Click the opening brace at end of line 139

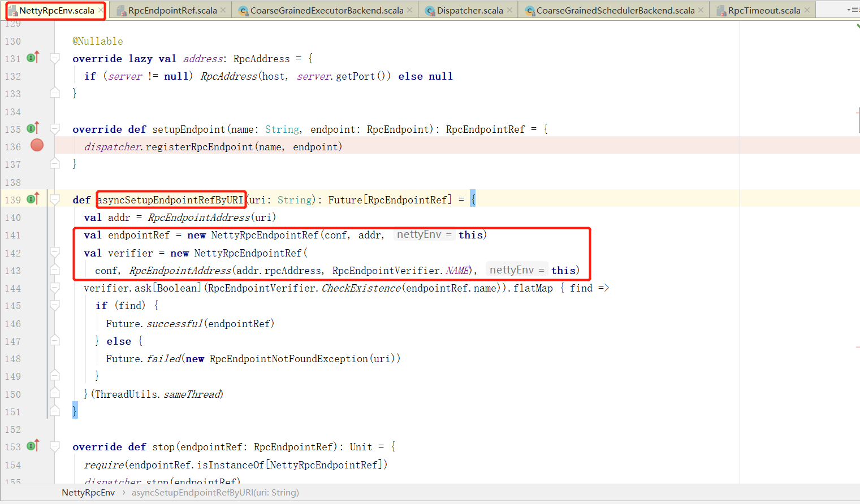[473, 199]
